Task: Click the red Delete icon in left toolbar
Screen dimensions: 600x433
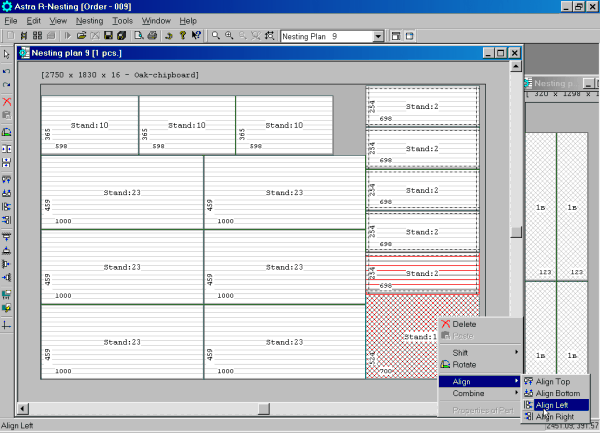Action: (x=8, y=102)
